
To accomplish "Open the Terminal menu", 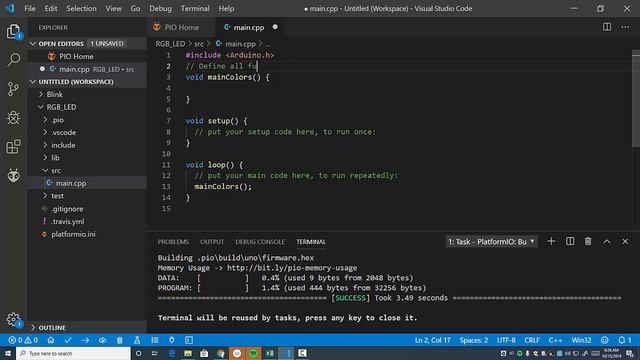I will coord(195,8).
